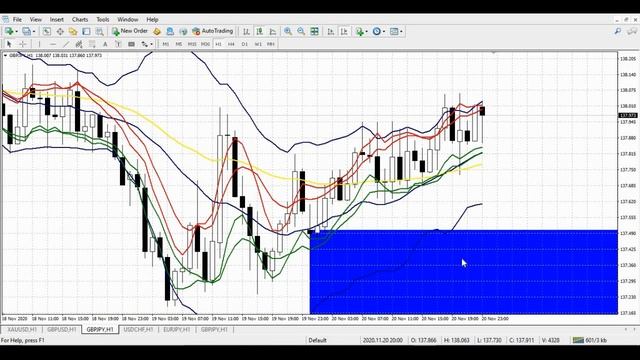Switch to the XAUUSD,H1 chart tab
The image size is (640, 360).
tap(22, 329)
